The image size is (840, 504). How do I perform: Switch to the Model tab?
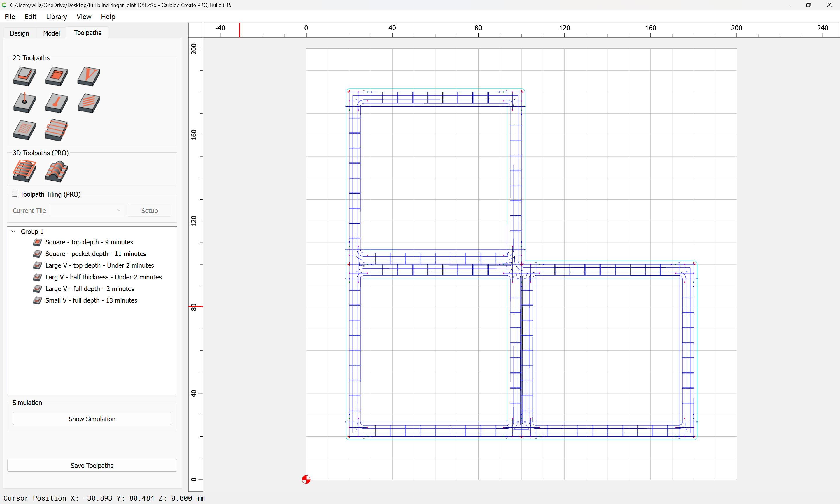coord(51,33)
